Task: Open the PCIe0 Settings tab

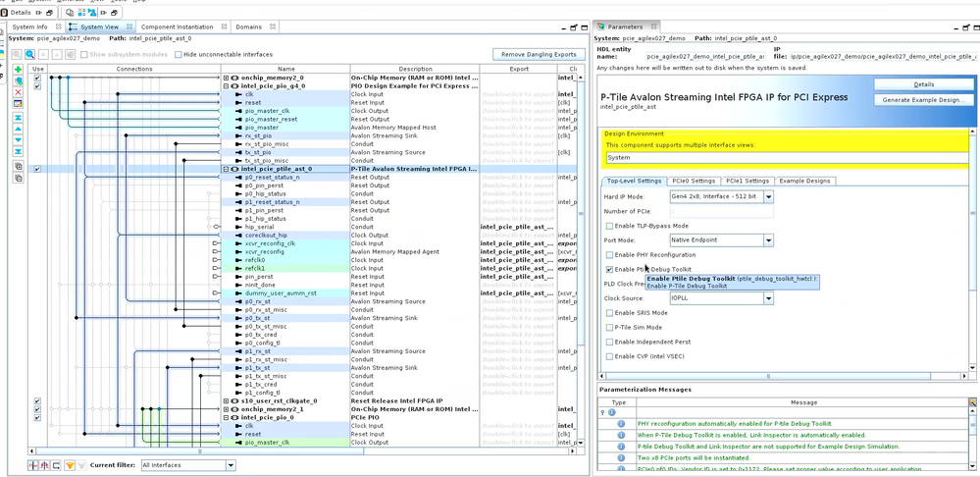Action: click(x=693, y=181)
